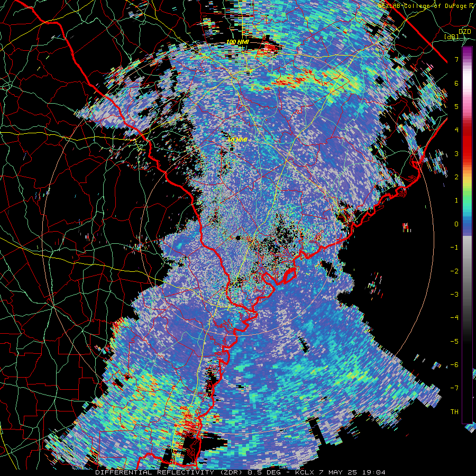
Task: Click the black radar site dot at center
Action: pyautogui.click(x=238, y=237)
